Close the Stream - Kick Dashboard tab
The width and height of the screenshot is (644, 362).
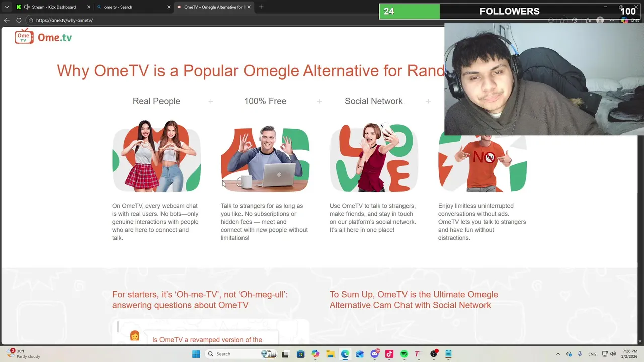[x=88, y=7]
